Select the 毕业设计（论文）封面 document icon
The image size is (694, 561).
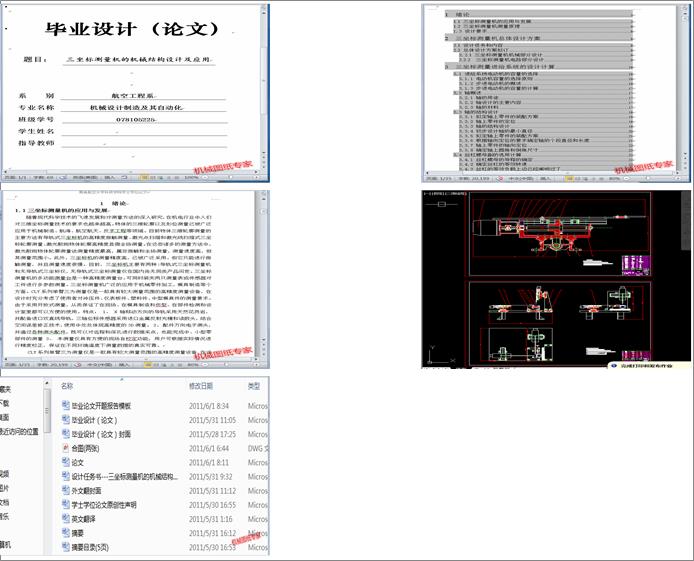66,434
